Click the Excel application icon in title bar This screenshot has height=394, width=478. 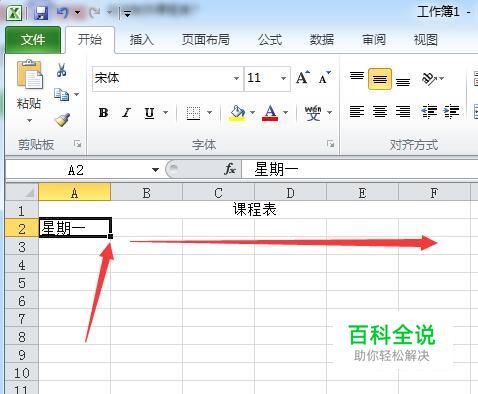click(x=15, y=13)
